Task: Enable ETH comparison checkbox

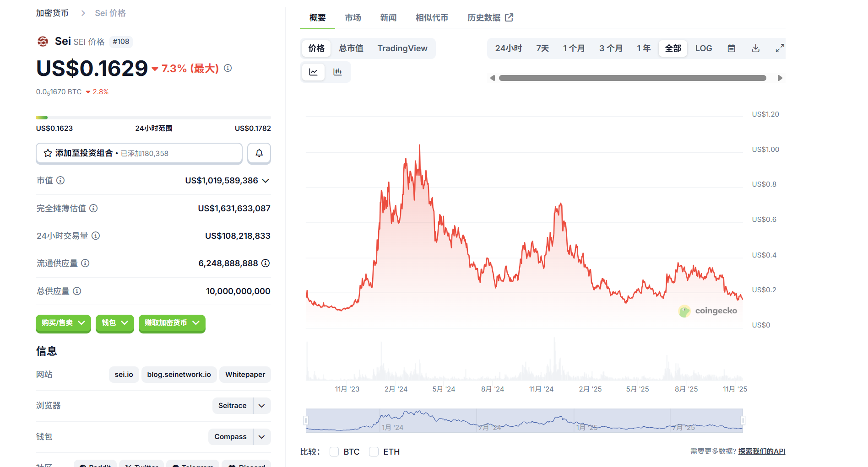Action: (x=374, y=452)
